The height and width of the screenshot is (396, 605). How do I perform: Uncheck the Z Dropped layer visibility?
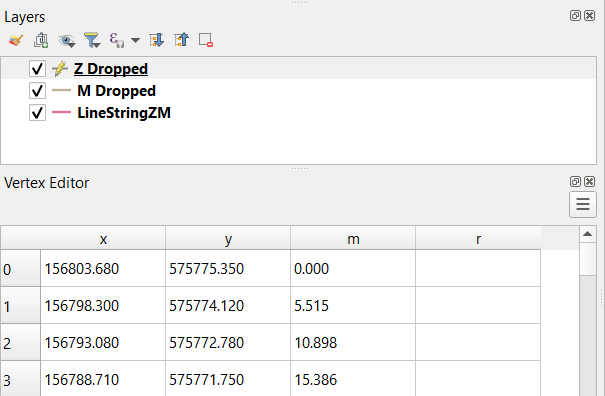coord(37,69)
